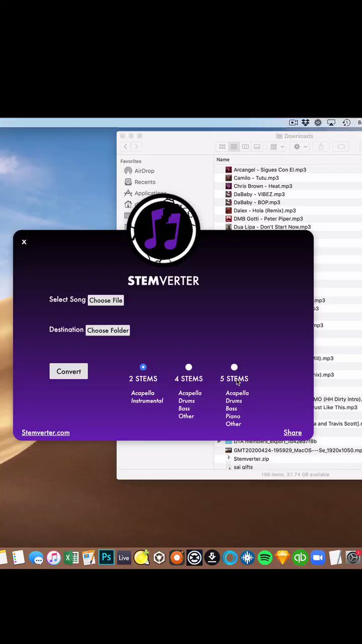Click the Stemverter music note logo
Screen dimensions: 362x644
pyautogui.click(x=165, y=229)
